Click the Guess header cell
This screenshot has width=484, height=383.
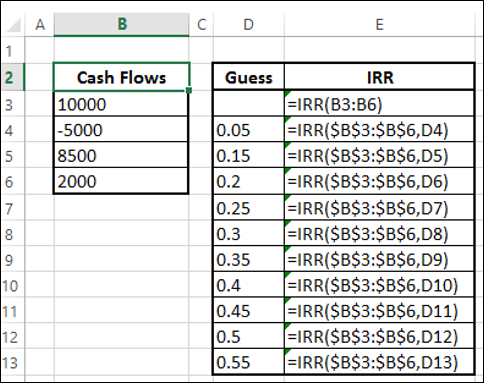click(x=249, y=77)
